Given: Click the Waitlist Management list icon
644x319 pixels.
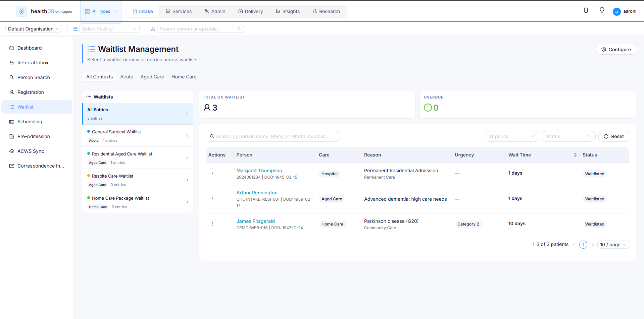Looking at the screenshot, I should 91,49.
